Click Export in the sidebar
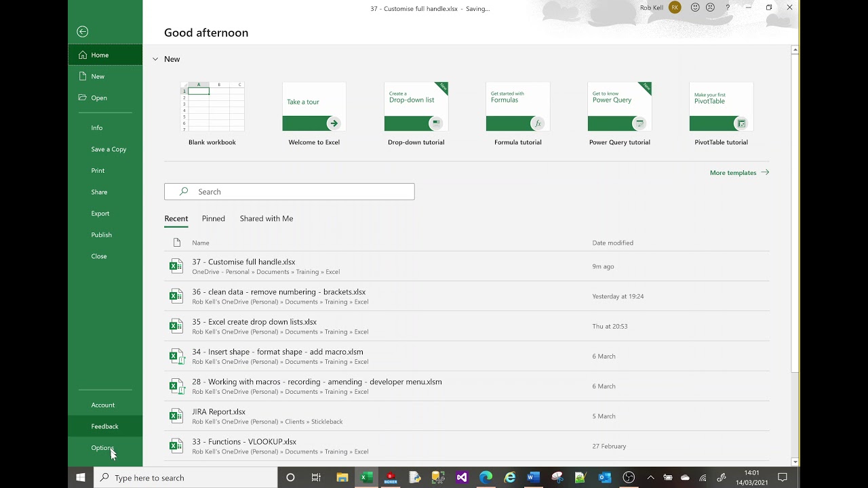The image size is (868, 488). coord(105,213)
